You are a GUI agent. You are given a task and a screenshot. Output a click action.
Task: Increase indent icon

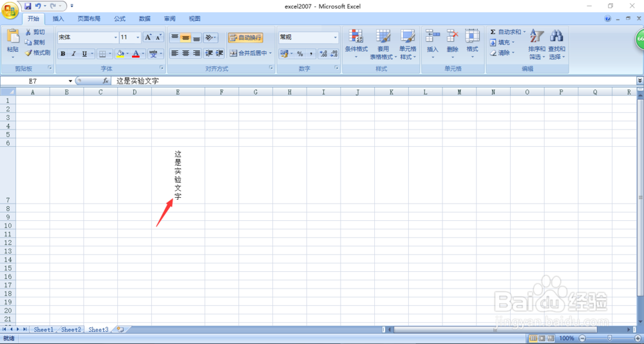point(220,53)
